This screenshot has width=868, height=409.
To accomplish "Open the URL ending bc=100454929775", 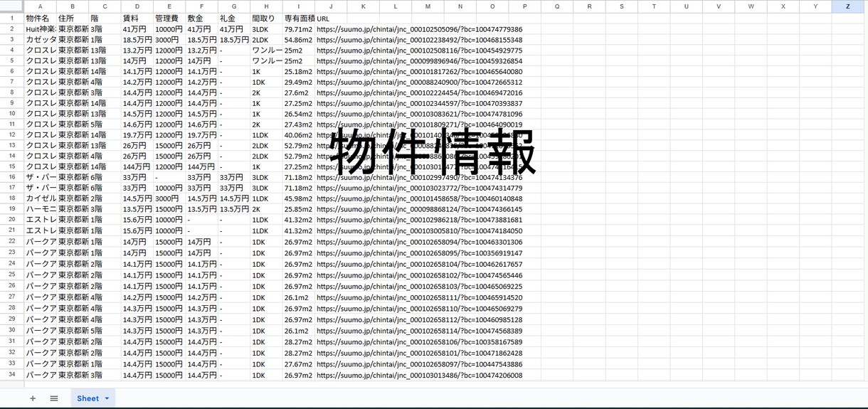I will (x=420, y=51).
